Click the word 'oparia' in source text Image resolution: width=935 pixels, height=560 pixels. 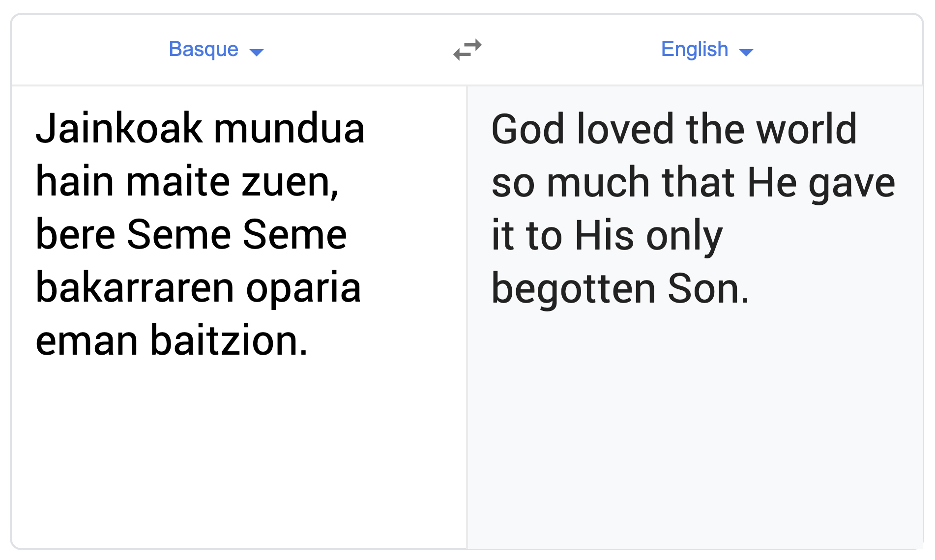click(x=303, y=288)
